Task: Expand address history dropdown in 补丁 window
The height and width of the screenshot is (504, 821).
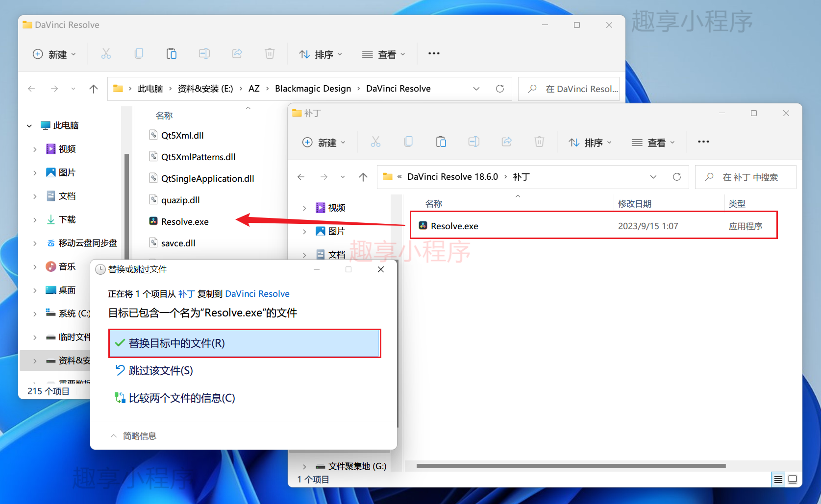Action: [653, 177]
